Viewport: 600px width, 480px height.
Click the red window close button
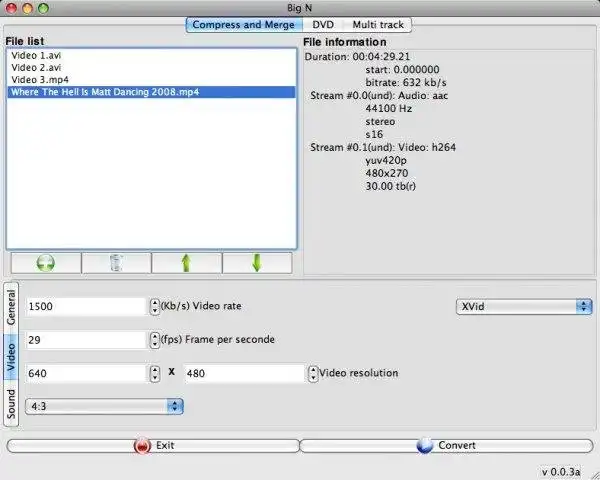click(11, 8)
